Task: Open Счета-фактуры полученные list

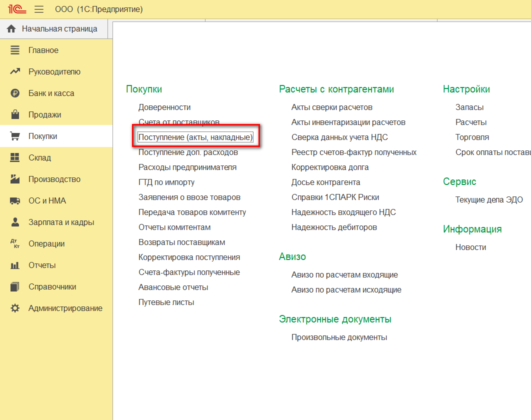Action: point(189,272)
